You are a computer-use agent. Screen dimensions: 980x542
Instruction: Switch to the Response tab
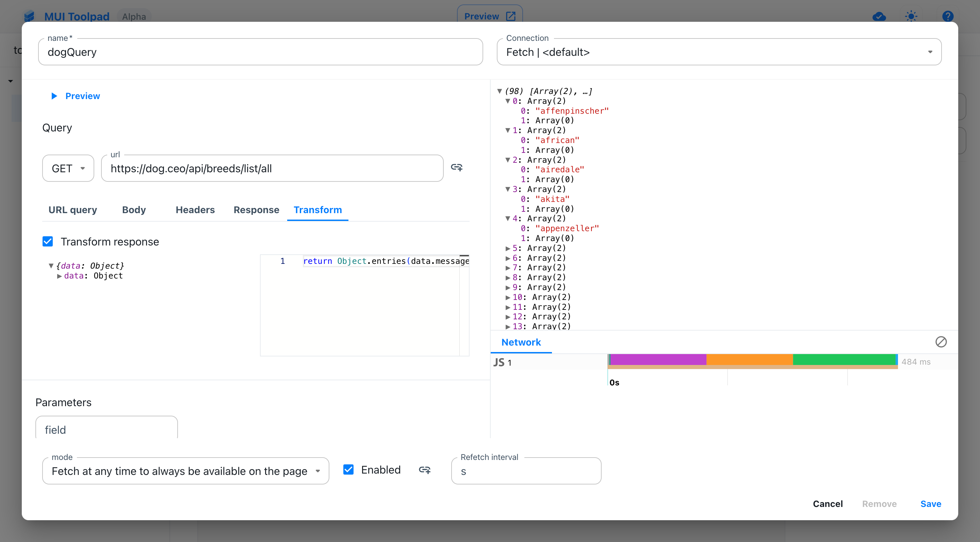(257, 210)
